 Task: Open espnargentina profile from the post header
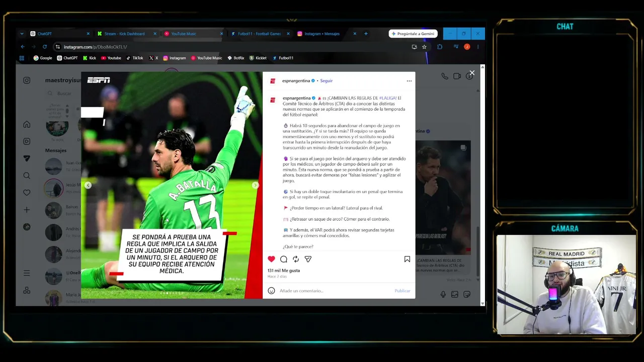coord(296,80)
